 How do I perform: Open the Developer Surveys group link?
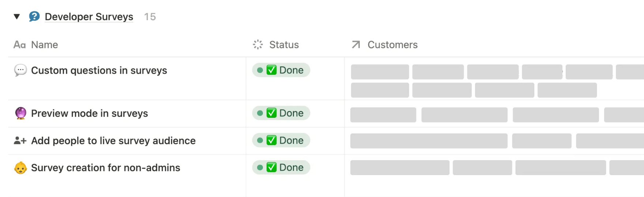89,17
